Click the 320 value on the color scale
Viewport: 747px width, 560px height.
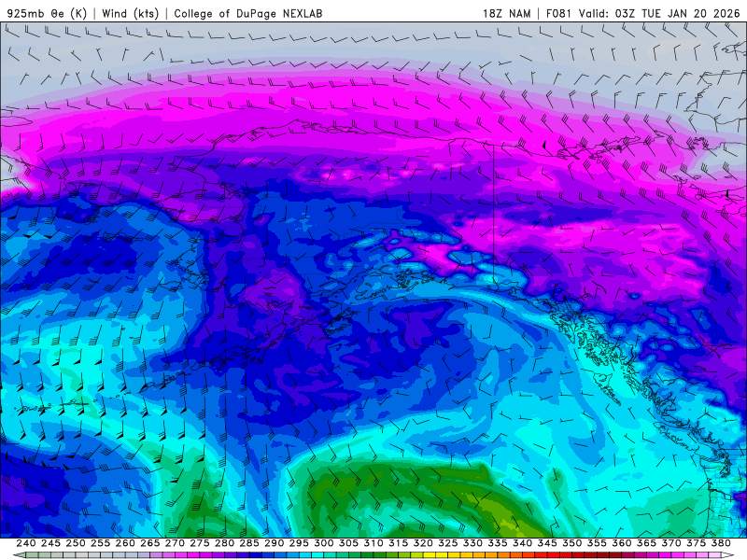[423, 543]
